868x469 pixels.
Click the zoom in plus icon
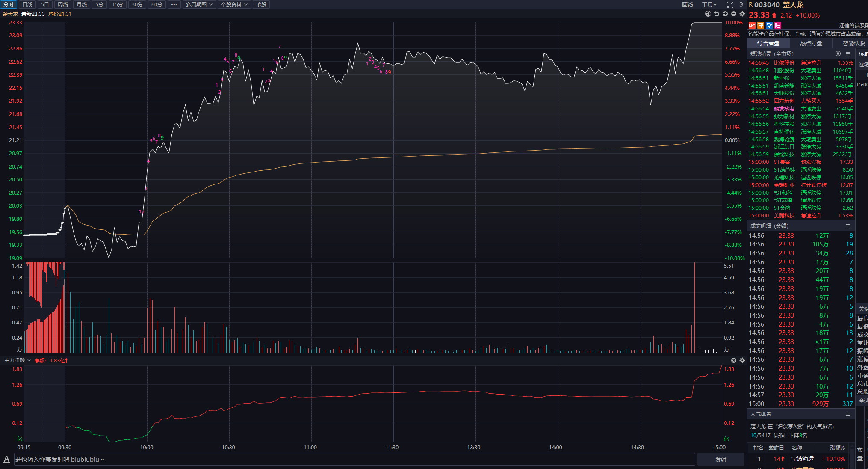(x=725, y=14)
